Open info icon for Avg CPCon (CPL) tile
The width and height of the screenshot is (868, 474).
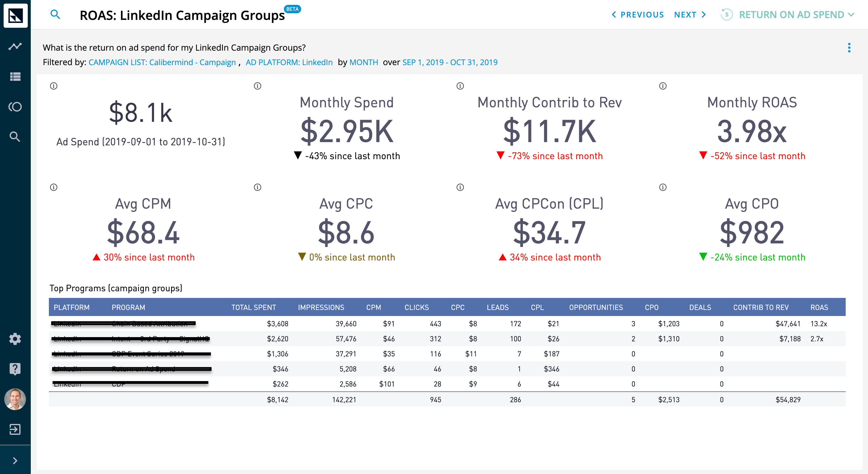coord(460,187)
